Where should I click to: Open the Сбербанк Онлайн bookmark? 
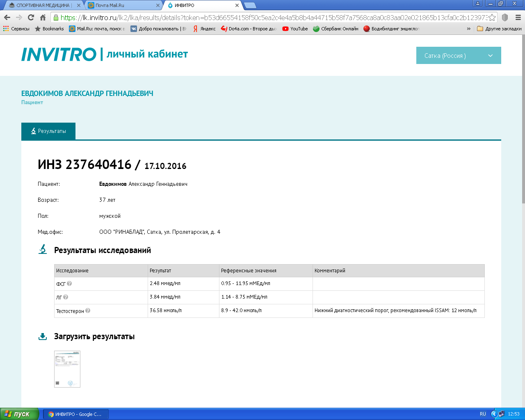336,29
